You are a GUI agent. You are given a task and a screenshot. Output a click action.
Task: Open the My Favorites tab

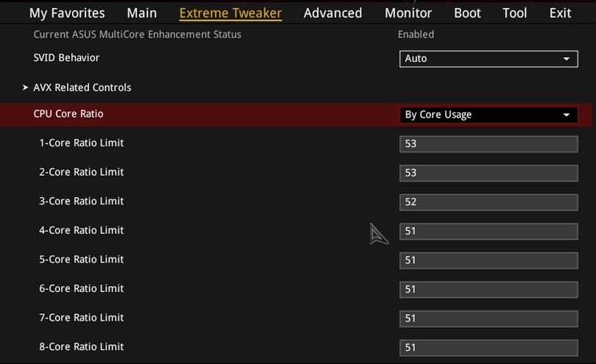pyautogui.click(x=67, y=13)
